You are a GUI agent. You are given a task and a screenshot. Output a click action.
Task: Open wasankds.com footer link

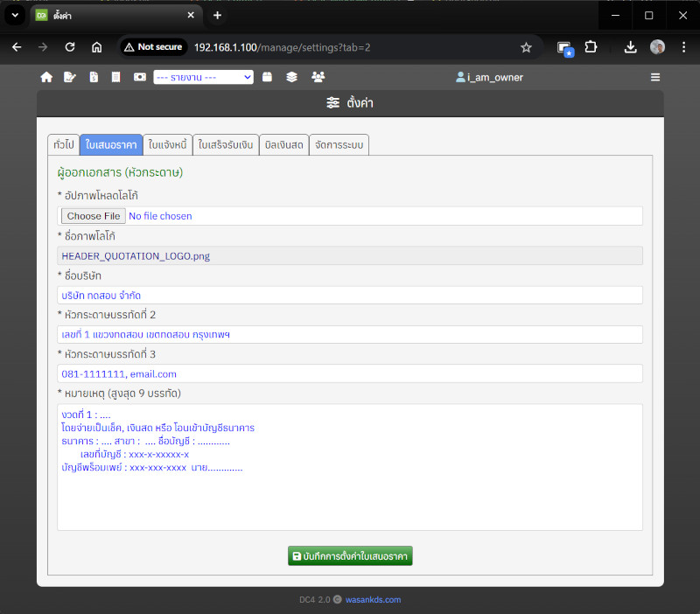coord(373,600)
